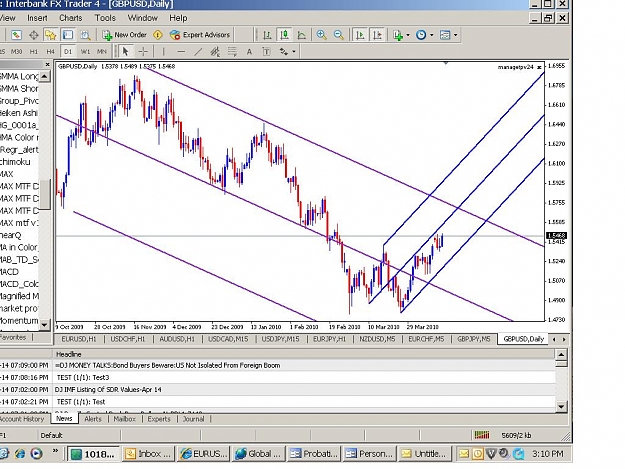Click the New Order button

tap(125, 35)
